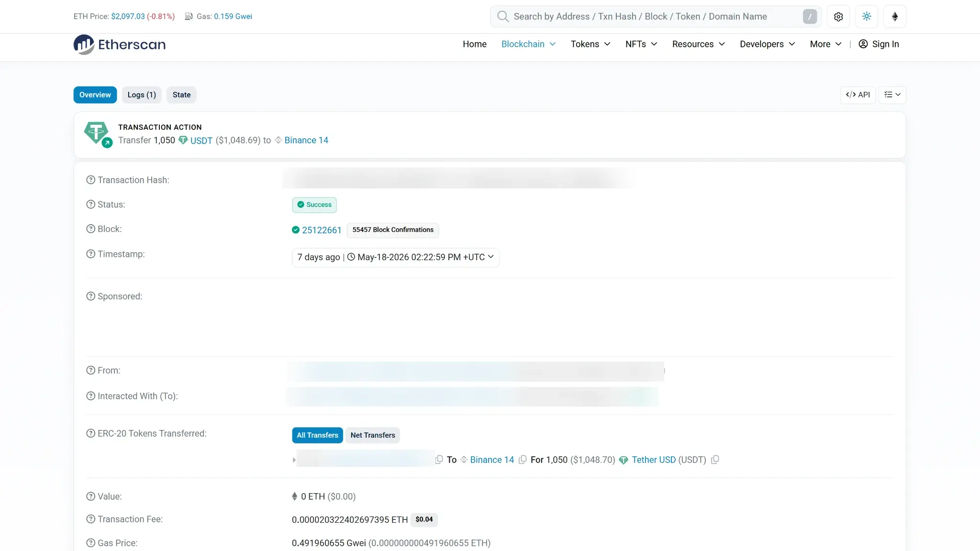Click the 0.159 Gwei gas link
This screenshot has width=980, height=551.
(233, 16)
